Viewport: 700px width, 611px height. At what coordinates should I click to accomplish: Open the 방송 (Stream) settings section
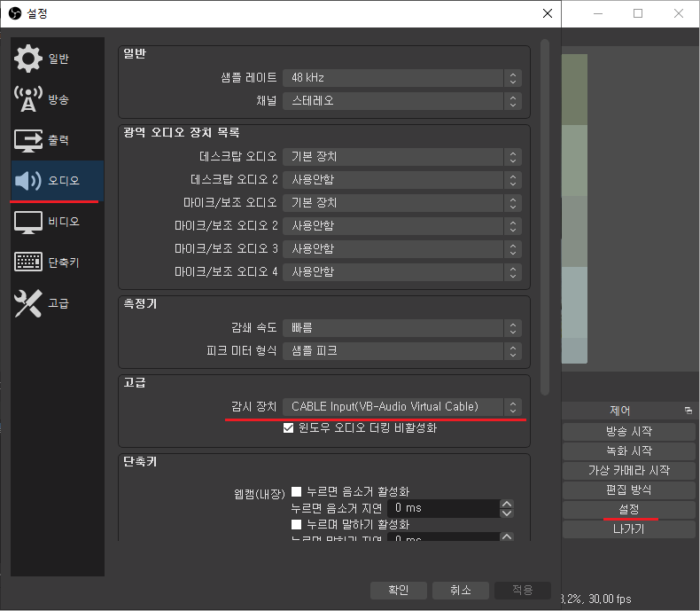coord(57,99)
